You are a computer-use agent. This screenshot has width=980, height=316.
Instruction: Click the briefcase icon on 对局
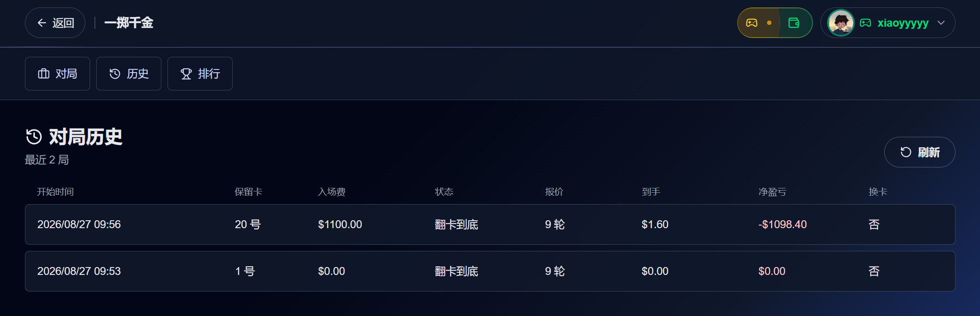coord(44,73)
